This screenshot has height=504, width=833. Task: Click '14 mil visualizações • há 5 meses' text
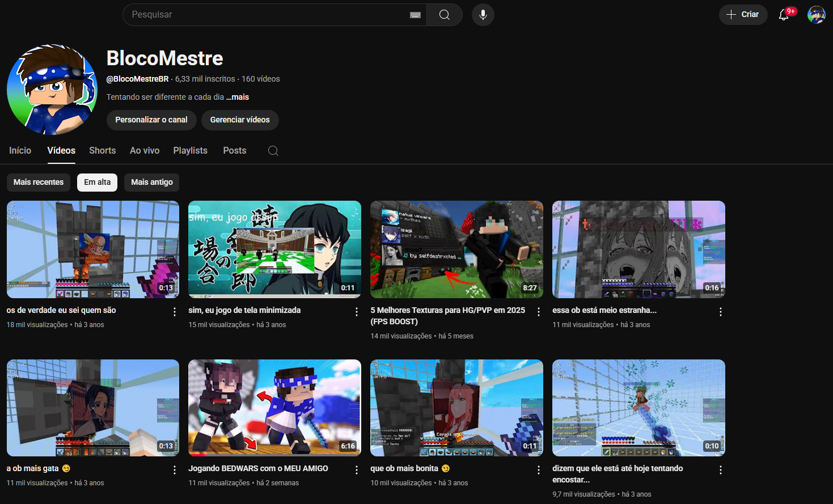click(422, 336)
